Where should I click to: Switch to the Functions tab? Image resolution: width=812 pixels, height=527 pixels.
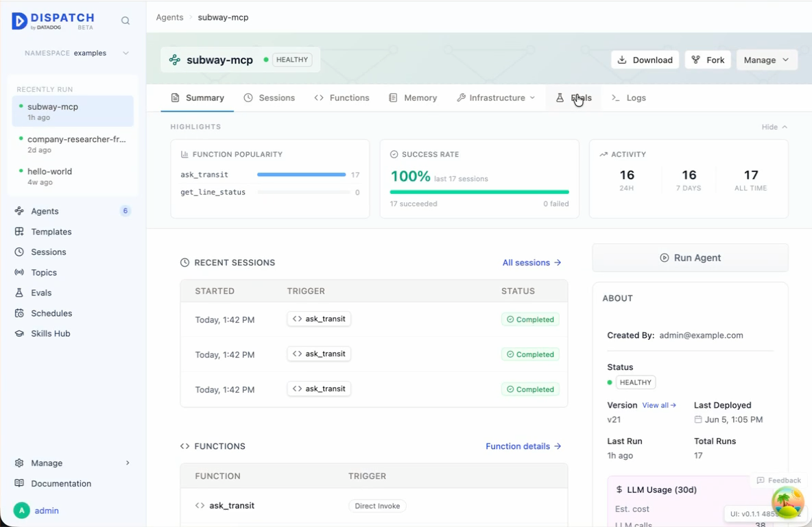point(342,98)
